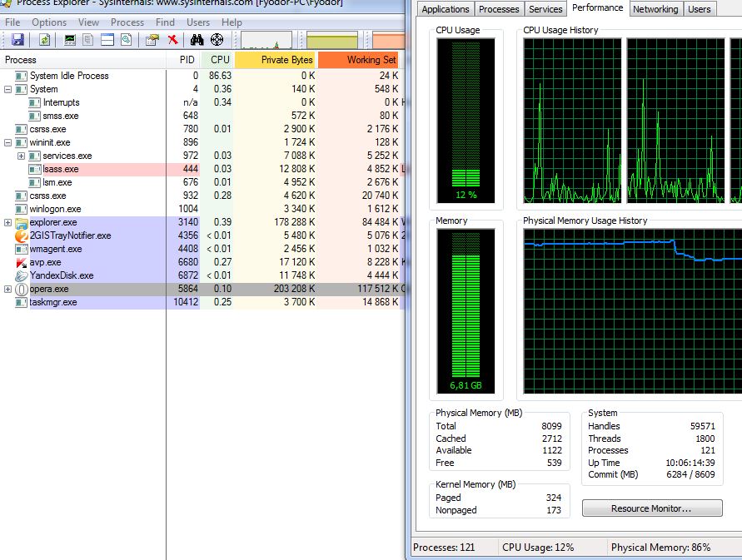
Task: Select the smss.exe process
Action: [x=202, y=116]
